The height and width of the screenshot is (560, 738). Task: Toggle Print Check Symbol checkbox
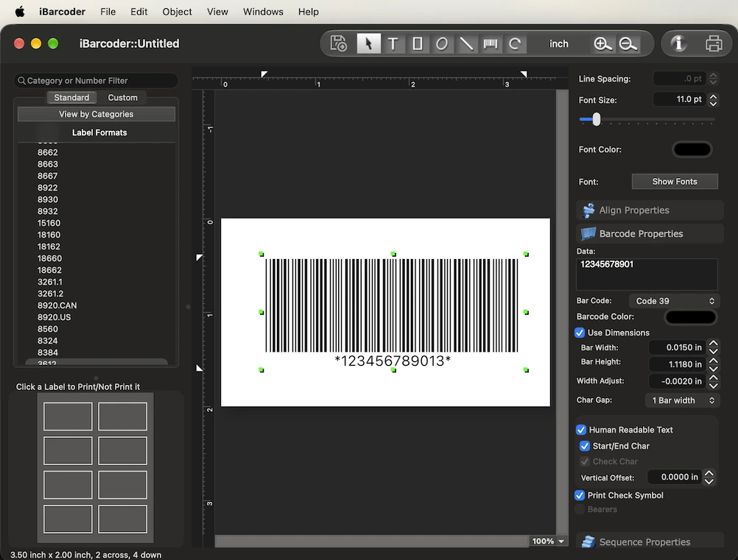click(x=580, y=495)
